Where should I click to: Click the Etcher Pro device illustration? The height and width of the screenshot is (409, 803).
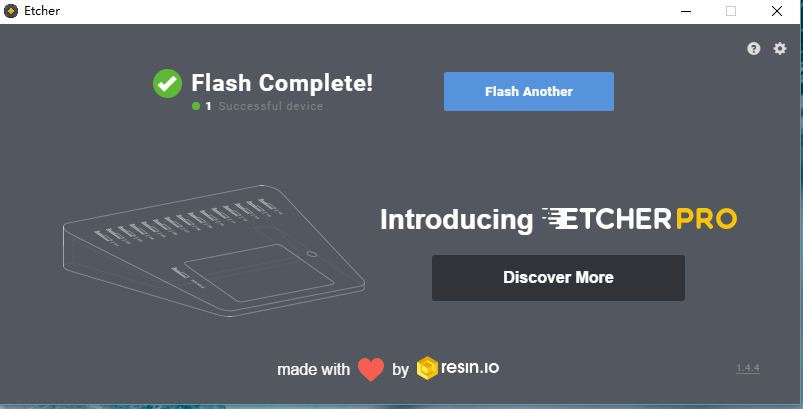click(x=214, y=251)
